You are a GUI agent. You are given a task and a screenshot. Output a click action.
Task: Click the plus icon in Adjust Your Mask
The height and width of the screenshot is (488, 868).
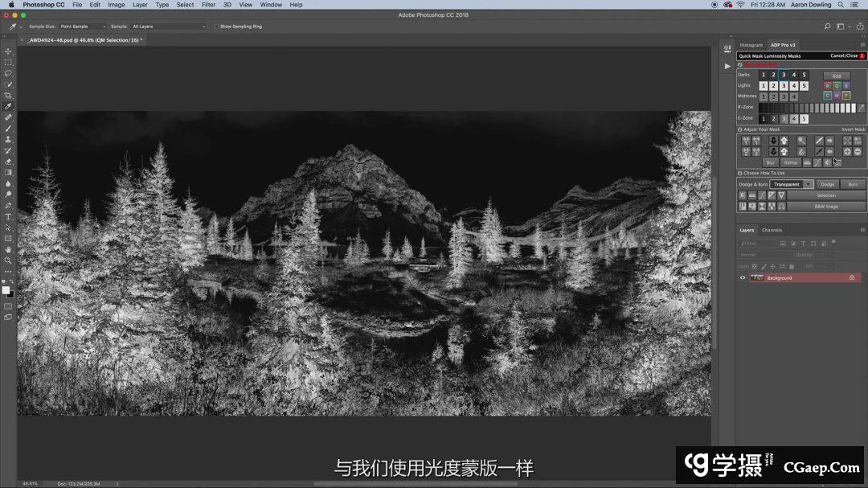[848, 151]
